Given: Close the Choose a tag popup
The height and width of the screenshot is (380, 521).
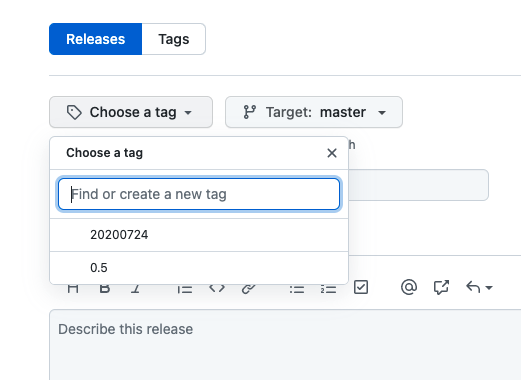Looking at the screenshot, I should [x=332, y=153].
